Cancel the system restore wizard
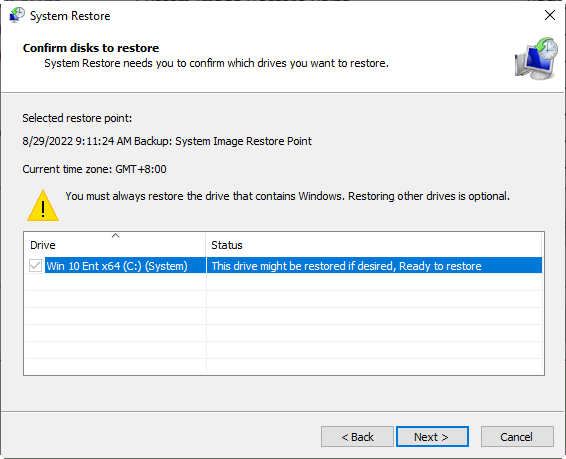Screen dimensions: 566x459 point(517,437)
